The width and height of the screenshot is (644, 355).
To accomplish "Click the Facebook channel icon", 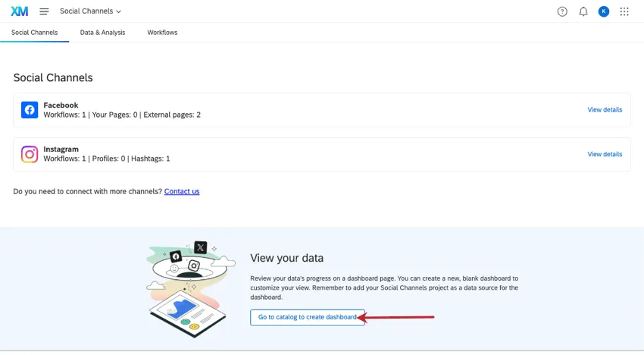I will (x=30, y=110).
